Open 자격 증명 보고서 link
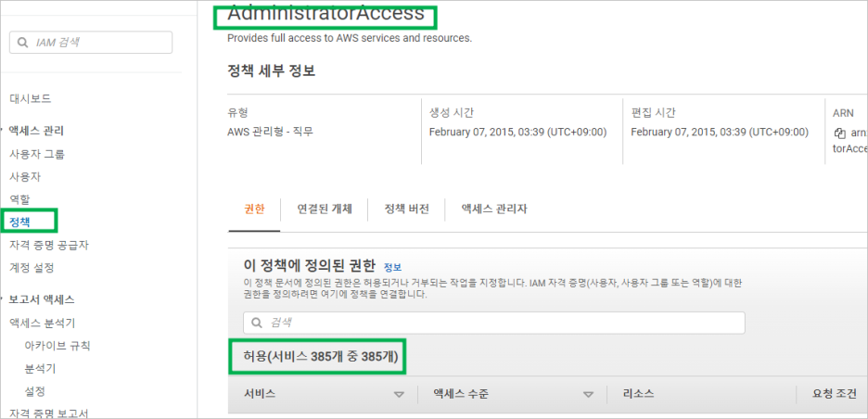This screenshot has width=868, height=419. (x=49, y=413)
